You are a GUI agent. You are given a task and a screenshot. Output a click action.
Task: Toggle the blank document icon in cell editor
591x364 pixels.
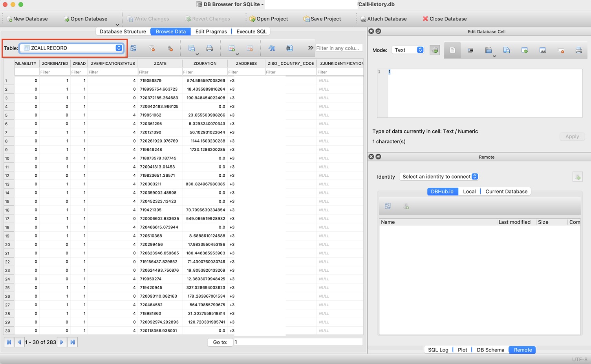tap(452, 50)
